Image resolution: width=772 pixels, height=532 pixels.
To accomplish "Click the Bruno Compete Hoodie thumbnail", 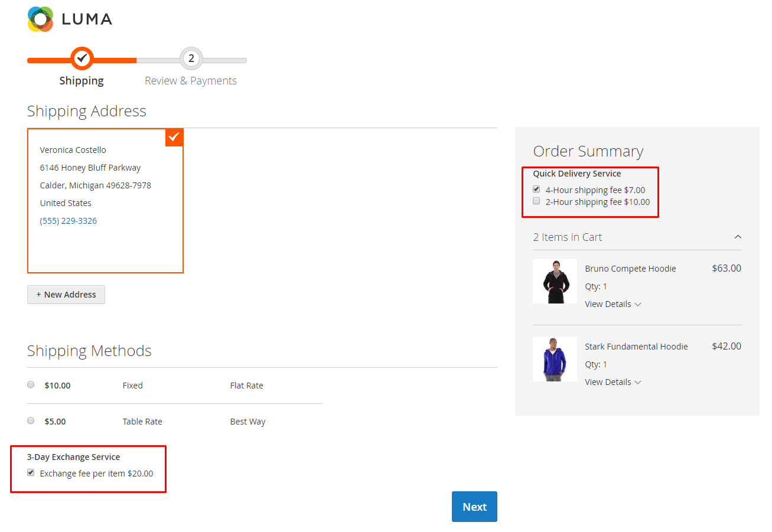I will 555,282.
